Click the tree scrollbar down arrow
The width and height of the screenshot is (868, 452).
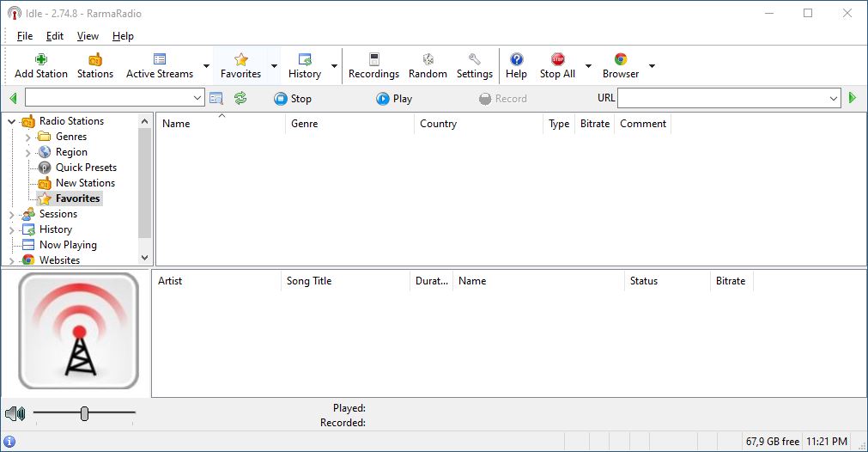144,258
